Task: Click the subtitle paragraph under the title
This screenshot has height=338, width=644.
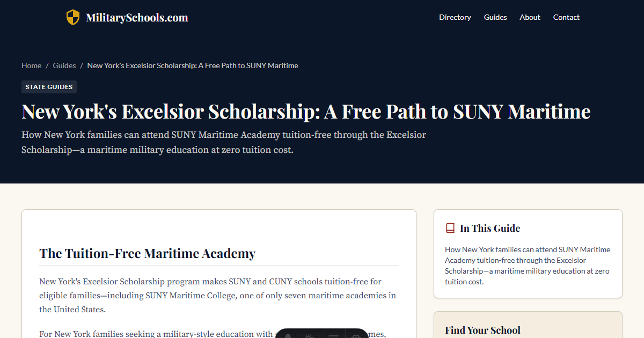Action: [224, 142]
